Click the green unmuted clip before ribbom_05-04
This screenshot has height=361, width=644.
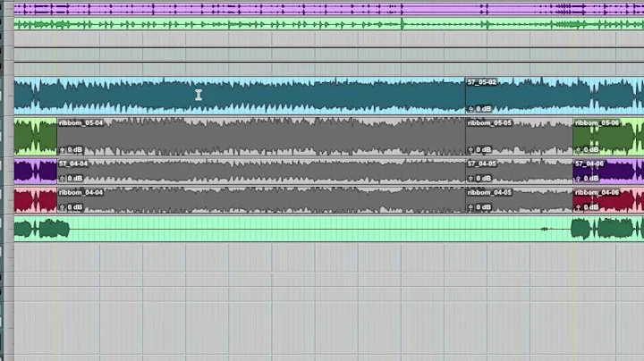pyautogui.click(x=35, y=137)
